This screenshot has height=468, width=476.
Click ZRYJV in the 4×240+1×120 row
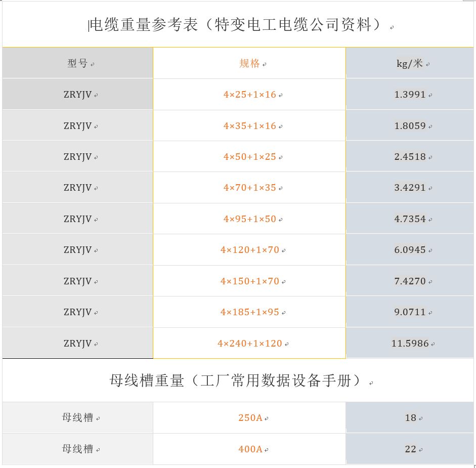[78, 344]
